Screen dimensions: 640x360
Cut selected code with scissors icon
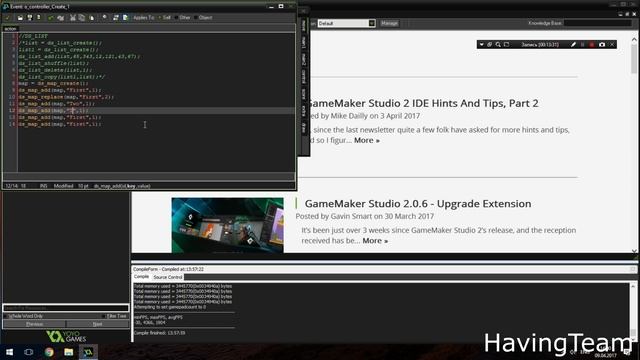pos(73,18)
